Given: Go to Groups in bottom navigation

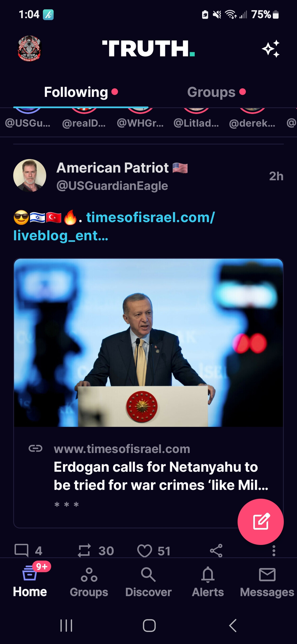Looking at the screenshot, I should coord(89,580).
